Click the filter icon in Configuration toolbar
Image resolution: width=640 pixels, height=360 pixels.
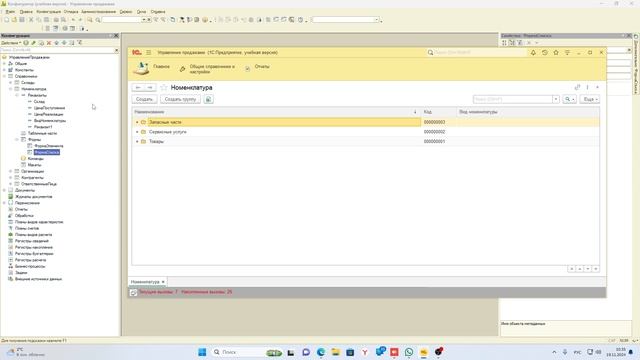80,43
